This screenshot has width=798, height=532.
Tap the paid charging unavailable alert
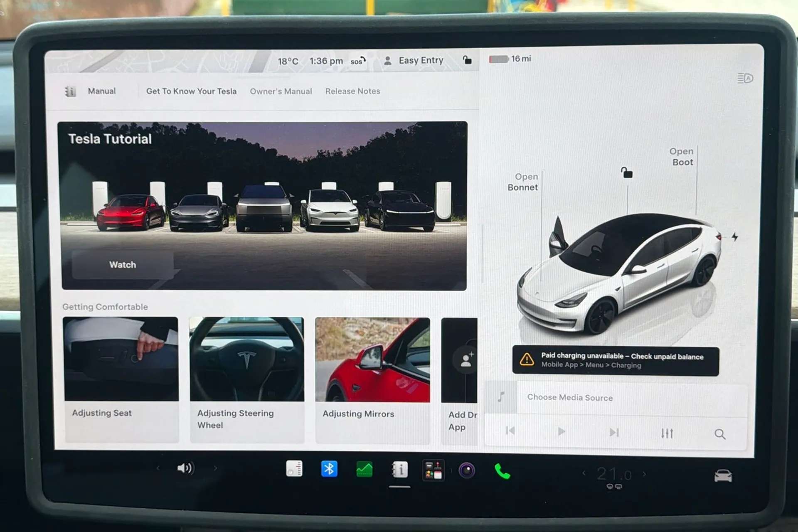(x=616, y=361)
